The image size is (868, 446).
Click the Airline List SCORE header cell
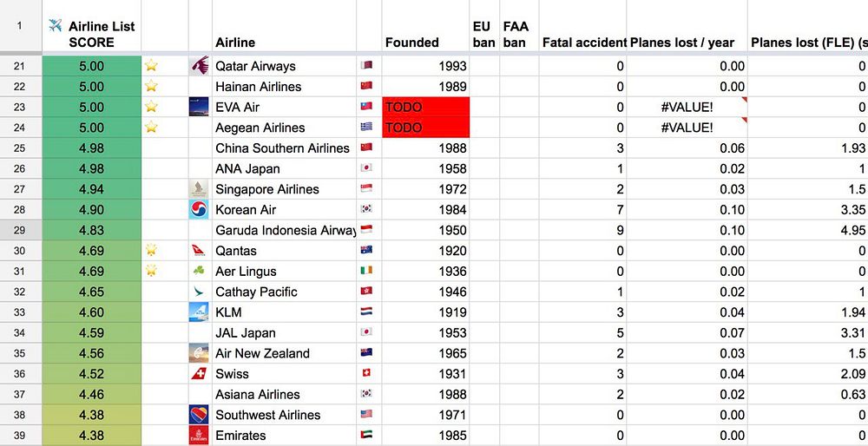pyautogui.click(x=91, y=34)
